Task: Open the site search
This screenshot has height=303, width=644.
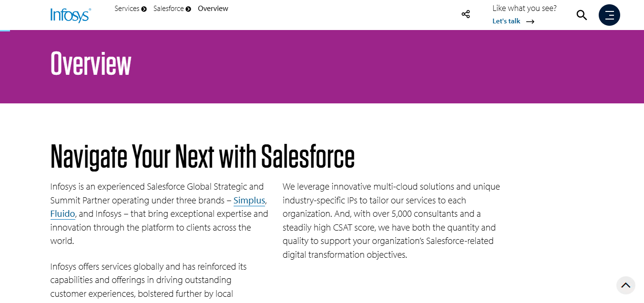Action: click(x=582, y=15)
